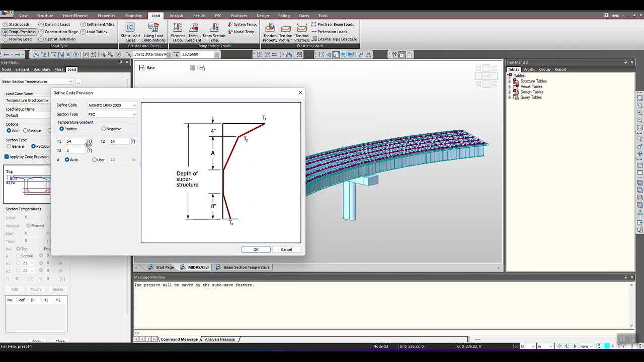Screen dimensions: 644x362
Task: Close the Define Code Provision dialog
Action: (x=300, y=93)
